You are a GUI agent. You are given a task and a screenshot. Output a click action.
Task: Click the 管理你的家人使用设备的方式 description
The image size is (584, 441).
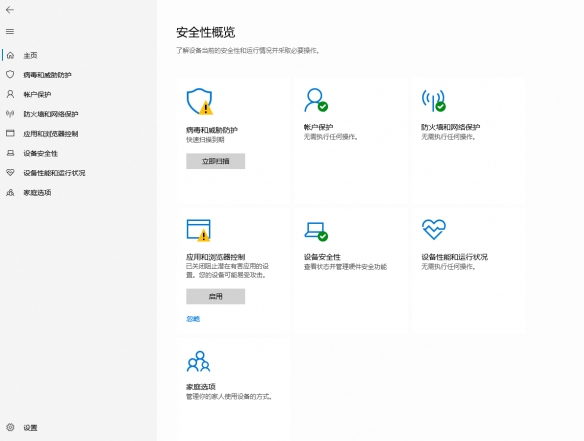(229, 397)
